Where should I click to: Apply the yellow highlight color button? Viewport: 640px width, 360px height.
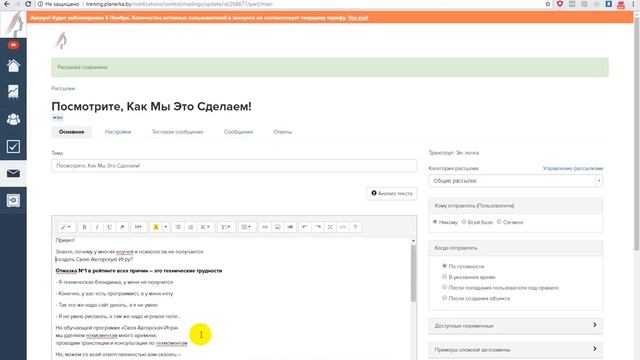(x=156, y=227)
